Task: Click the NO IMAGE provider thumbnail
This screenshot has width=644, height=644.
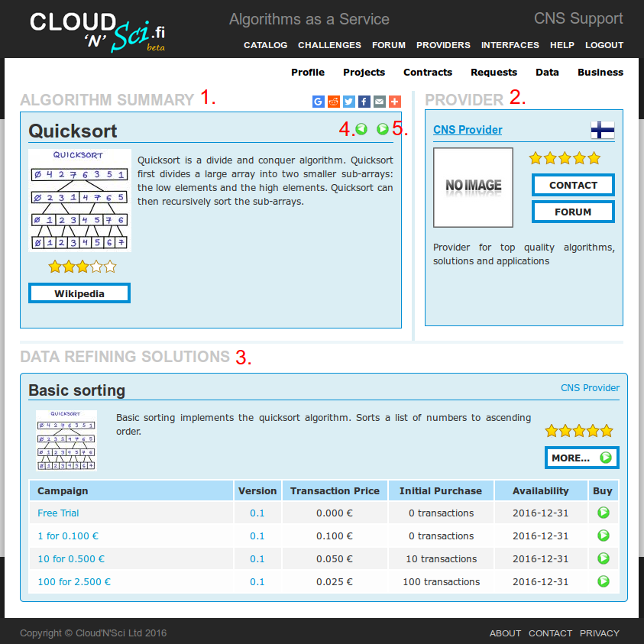Action: point(473,187)
